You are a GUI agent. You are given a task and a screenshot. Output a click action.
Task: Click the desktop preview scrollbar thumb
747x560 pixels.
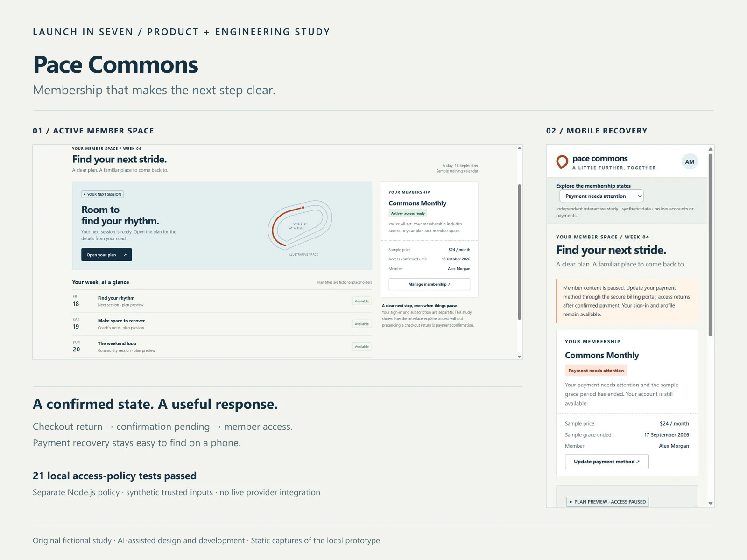(519, 252)
